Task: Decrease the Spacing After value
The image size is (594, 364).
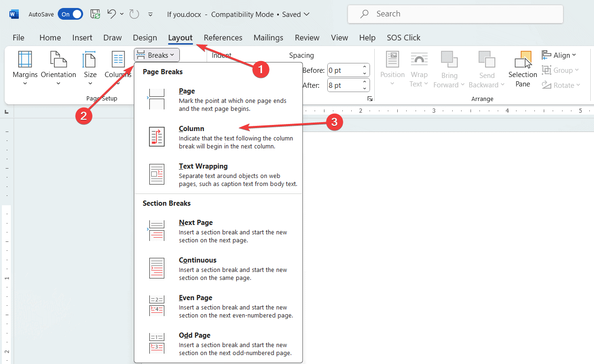Action: coord(365,88)
